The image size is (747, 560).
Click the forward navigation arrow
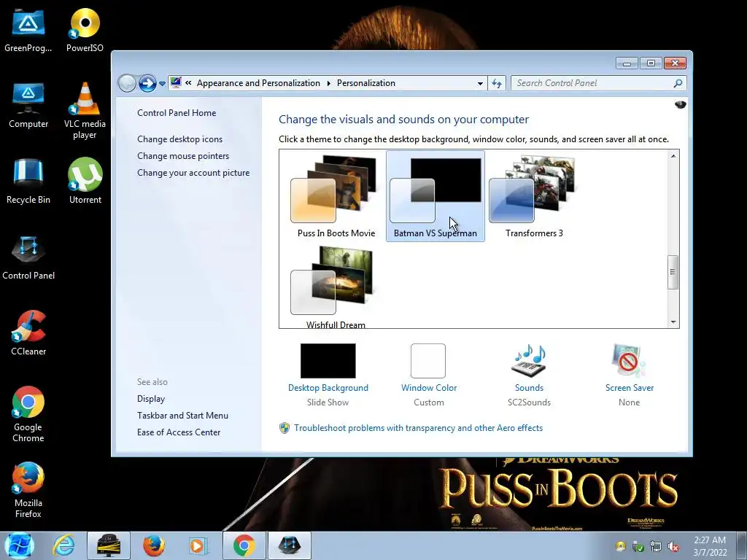tap(147, 83)
